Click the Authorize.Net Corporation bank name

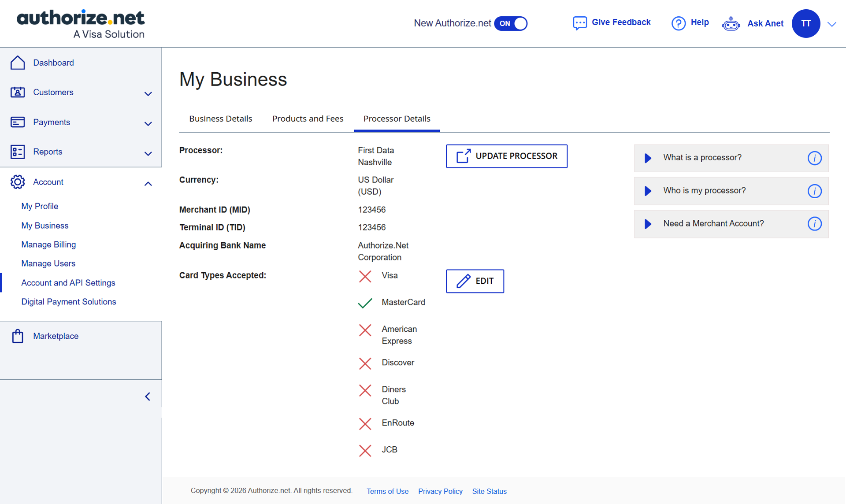383,251
